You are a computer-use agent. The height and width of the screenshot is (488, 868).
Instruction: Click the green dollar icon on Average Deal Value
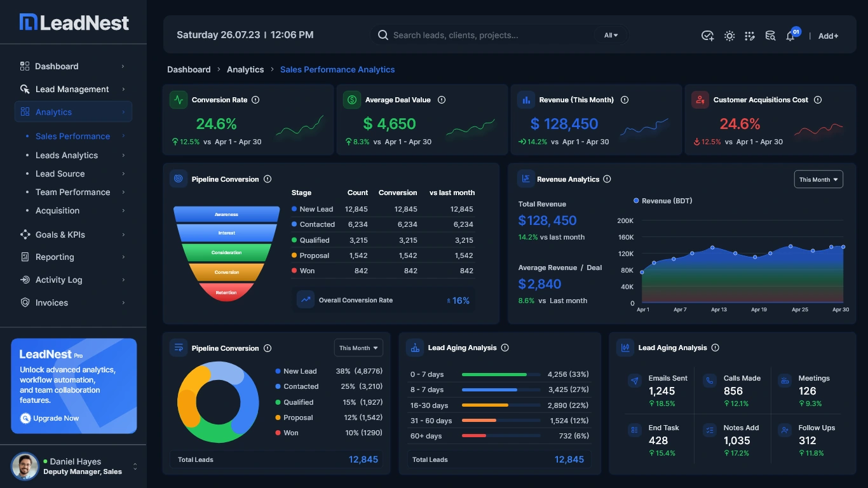(x=351, y=100)
